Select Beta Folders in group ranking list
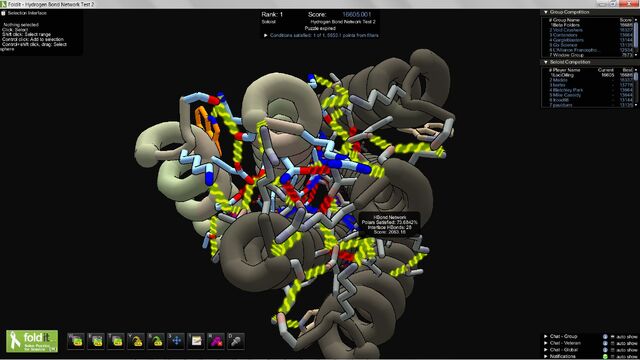 click(565, 25)
